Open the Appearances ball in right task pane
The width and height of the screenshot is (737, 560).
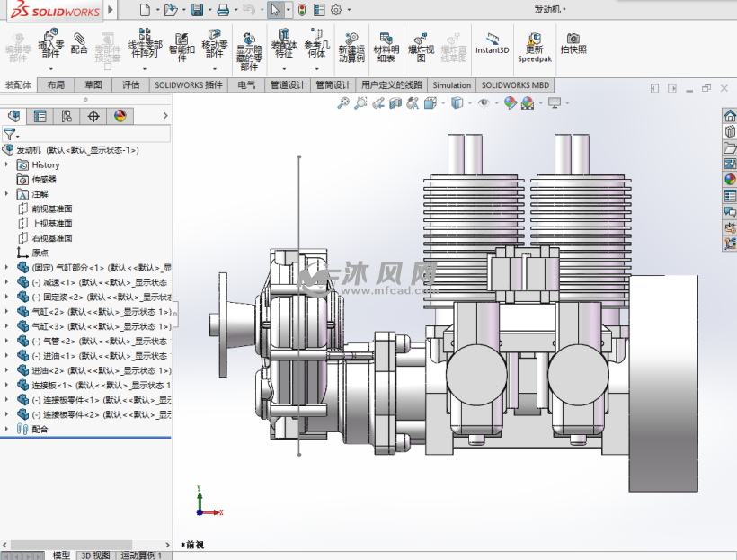coord(730,178)
